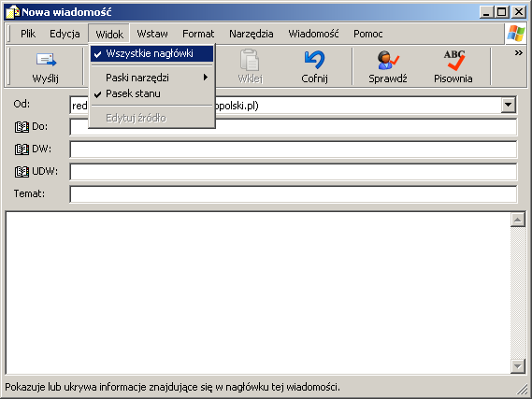The image size is (532, 399).
Task: Click the Sprawdź check names icon
Action: 388,60
